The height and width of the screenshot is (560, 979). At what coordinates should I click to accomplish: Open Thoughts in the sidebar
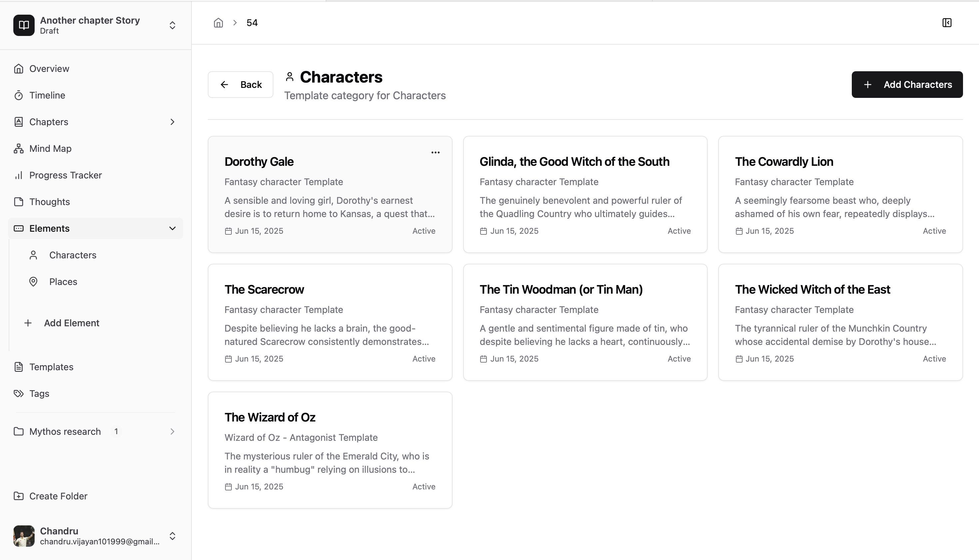tap(95, 201)
